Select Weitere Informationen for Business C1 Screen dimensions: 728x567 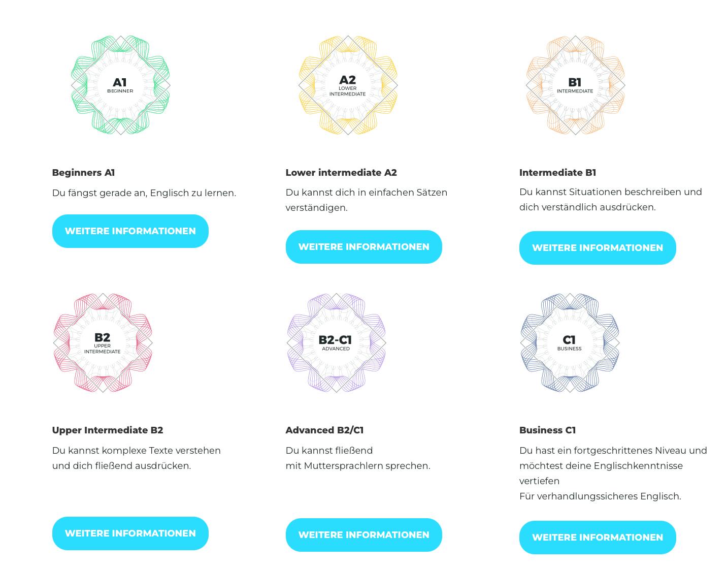click(598, 538)
